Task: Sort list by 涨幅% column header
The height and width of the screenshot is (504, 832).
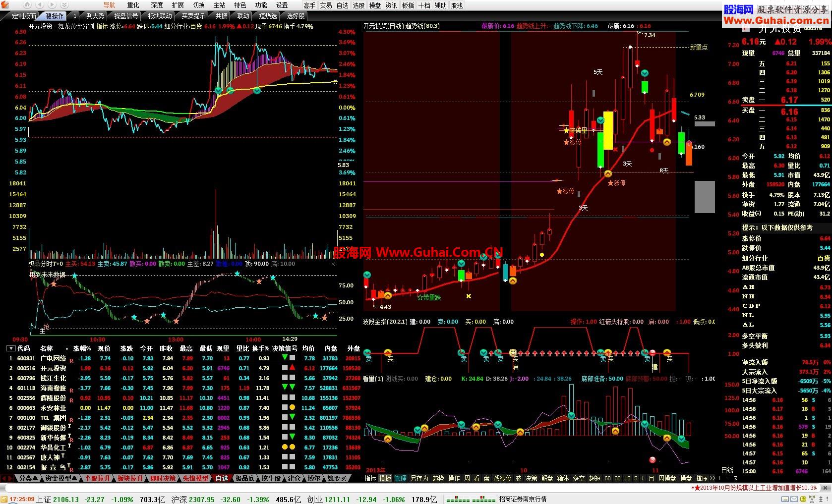Action: tap(82, 348)
